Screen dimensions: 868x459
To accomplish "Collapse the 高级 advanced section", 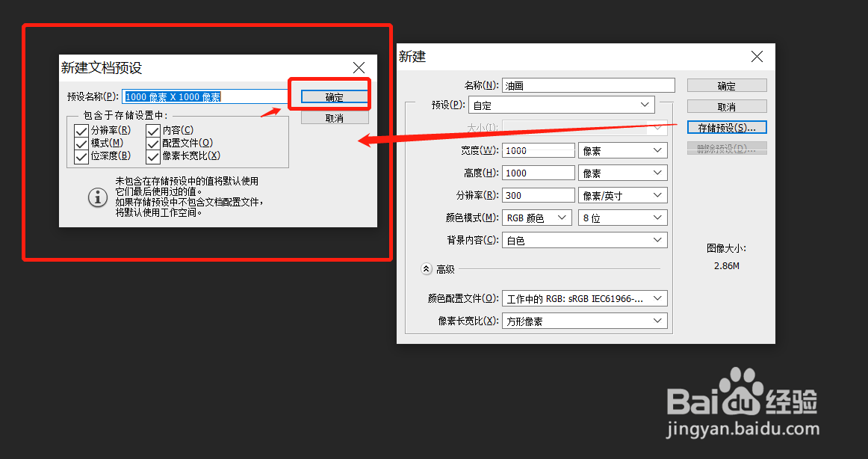I will coord(426,268).
